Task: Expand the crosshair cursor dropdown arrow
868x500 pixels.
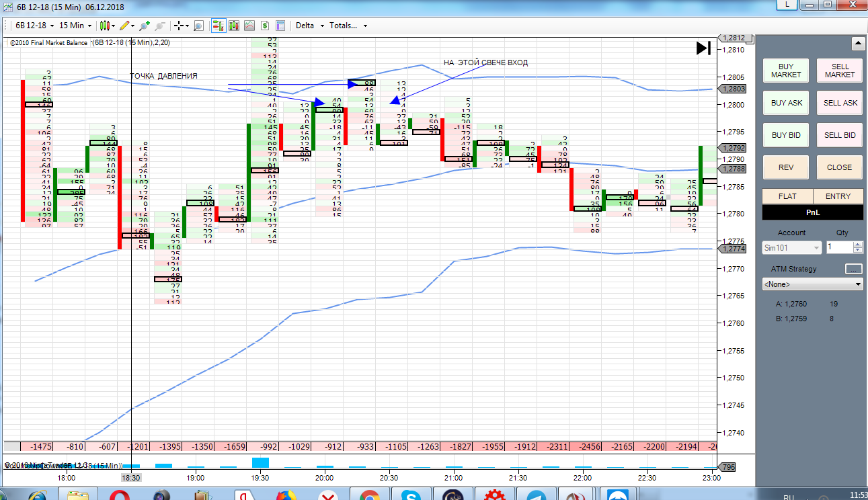Action: click(188, 26)
